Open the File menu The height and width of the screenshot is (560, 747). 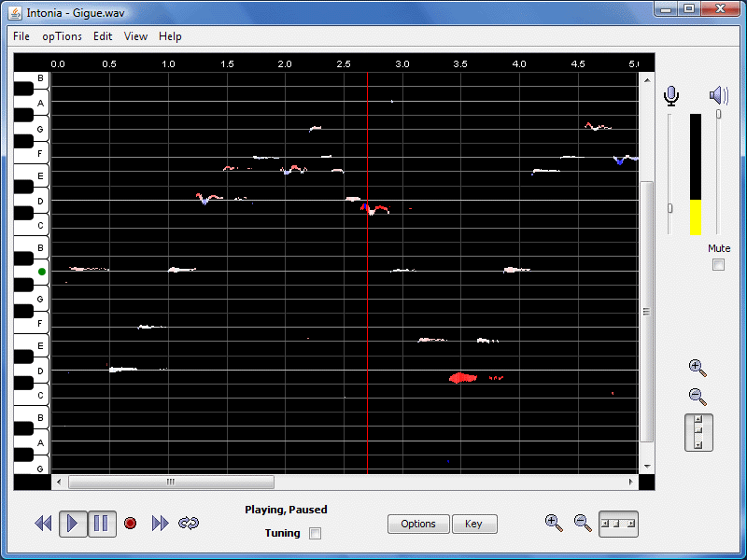[x=21, y=36]
